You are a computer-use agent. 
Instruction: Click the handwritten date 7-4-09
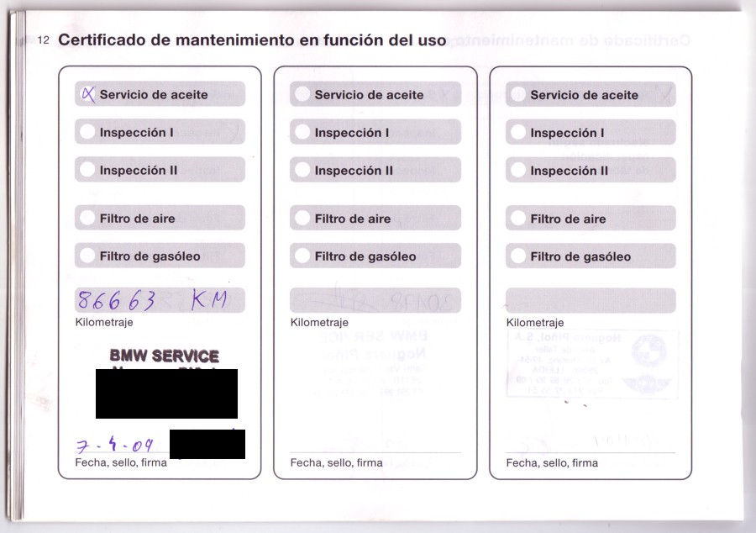[x=114, y=445]
